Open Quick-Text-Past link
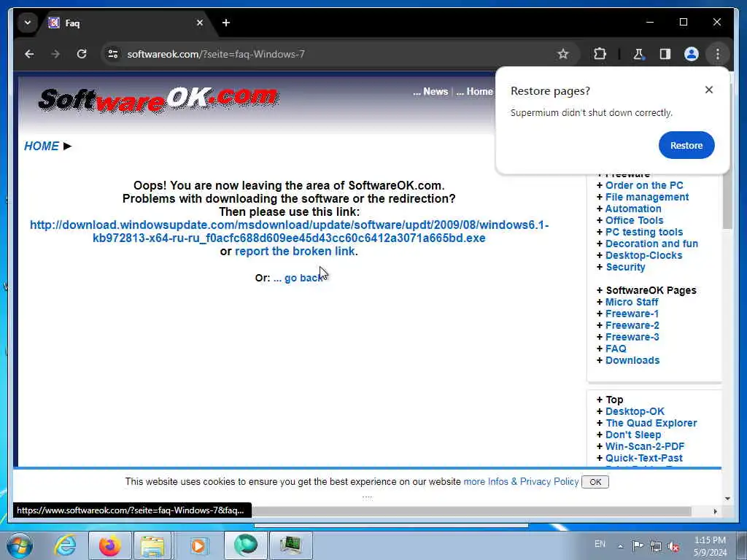The height and width of the screenshot is (560, 747). [x=643, y=458]
